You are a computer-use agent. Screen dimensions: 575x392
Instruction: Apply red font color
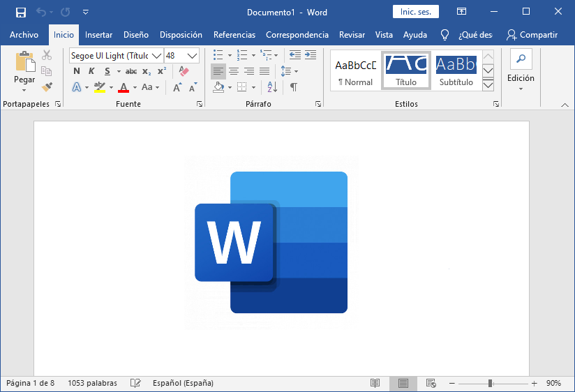click(x=124, y=87)
